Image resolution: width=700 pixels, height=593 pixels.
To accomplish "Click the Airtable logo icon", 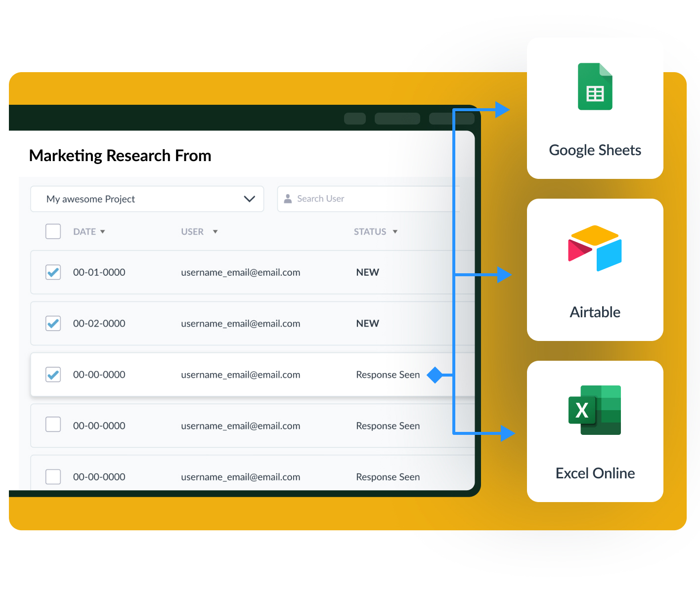I will point(595,248).
